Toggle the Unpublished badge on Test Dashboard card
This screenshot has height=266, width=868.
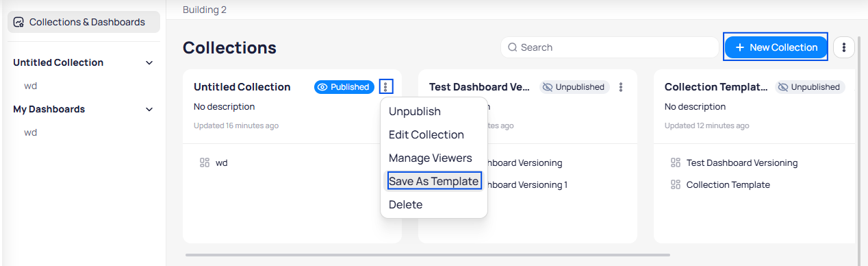(574, 87)
